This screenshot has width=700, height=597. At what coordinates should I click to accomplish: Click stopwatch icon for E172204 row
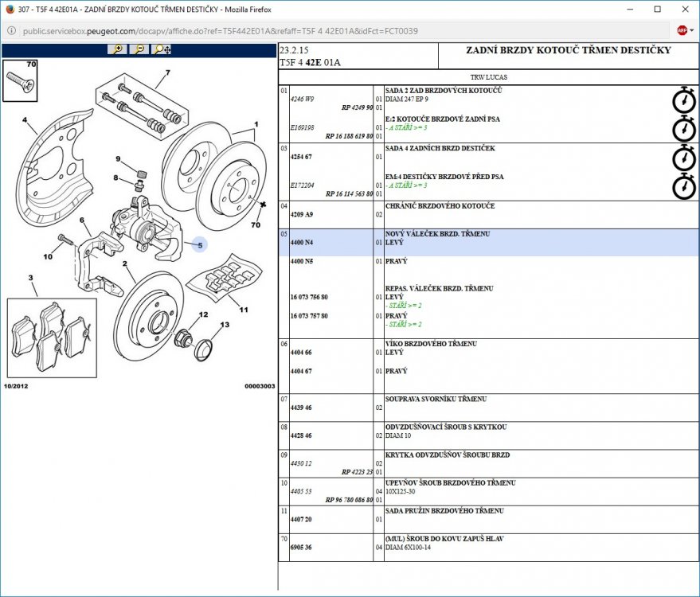684,186
